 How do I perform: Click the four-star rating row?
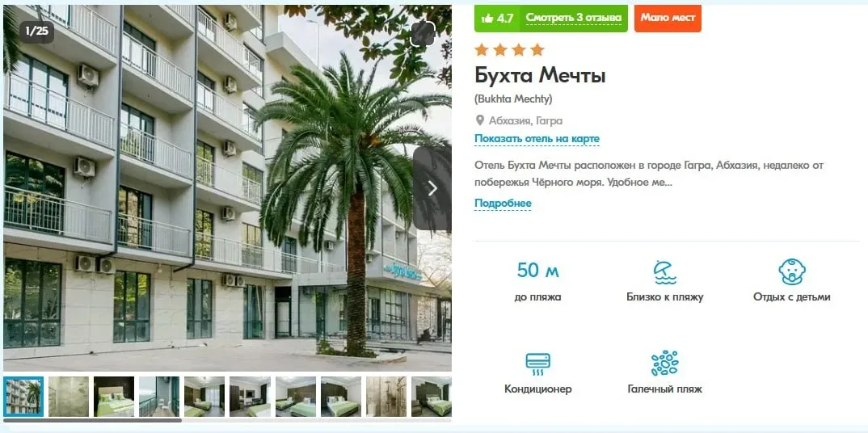509,50
